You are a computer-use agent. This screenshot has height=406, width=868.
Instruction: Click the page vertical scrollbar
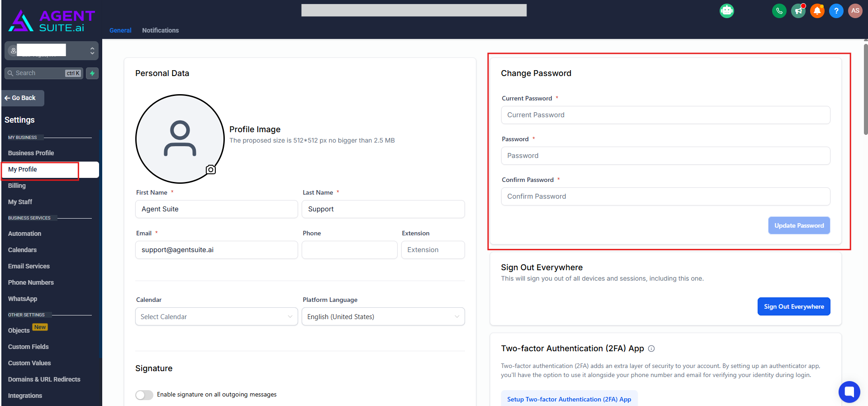coord(865,89)
